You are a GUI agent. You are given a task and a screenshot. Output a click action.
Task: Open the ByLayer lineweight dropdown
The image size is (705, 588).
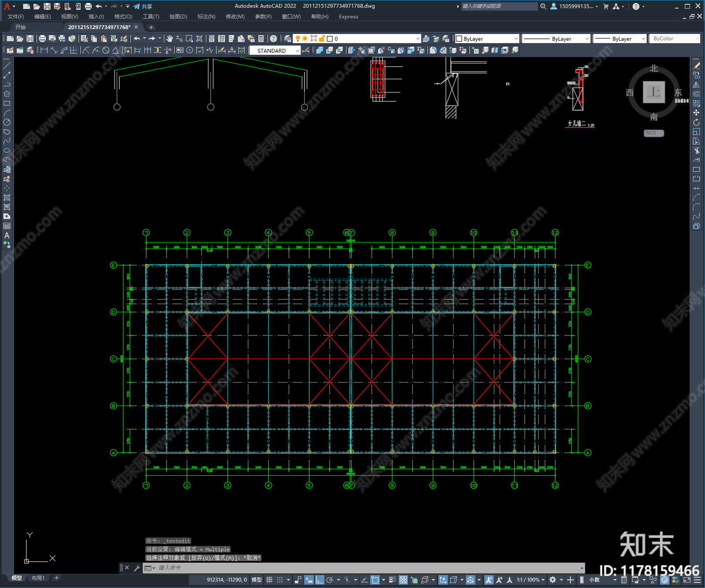click(x=620, y=39)
